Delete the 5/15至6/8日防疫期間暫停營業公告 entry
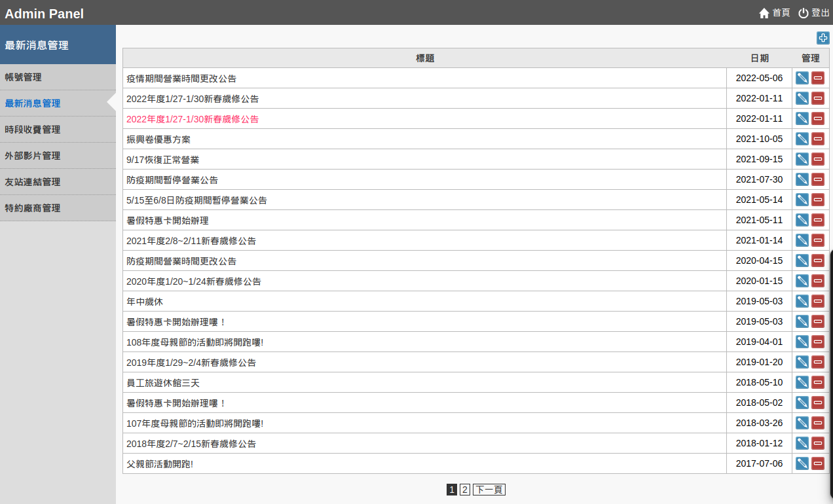Screen dimensions: 833x504 pyautogui.click(x=818, y=200)
